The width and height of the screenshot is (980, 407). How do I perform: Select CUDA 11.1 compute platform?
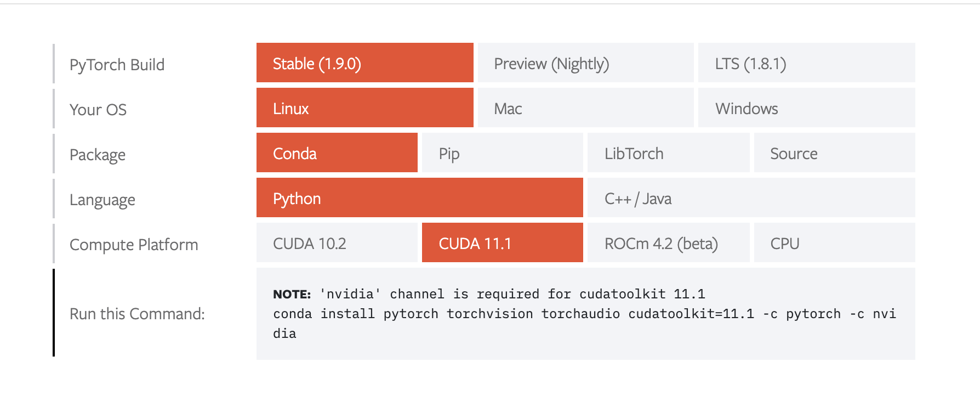coord(502,243)
